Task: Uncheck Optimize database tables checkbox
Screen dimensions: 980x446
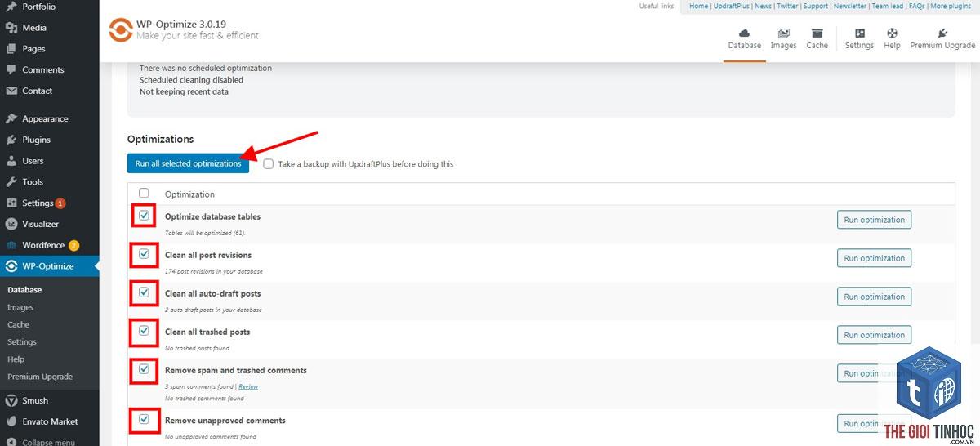Action: [x=145, y=216]
